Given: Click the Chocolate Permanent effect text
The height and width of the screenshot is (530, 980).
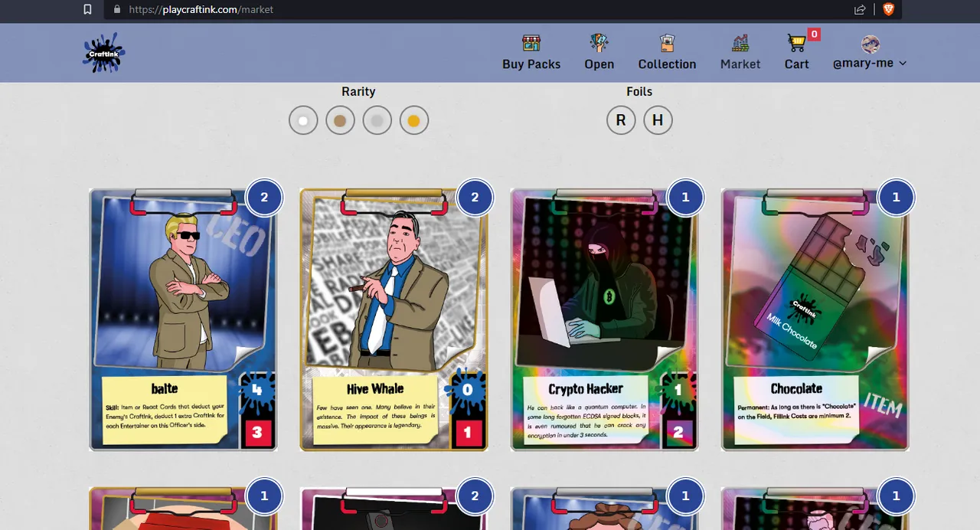Looking at the screenshot, I should pyautogui.click(x=796, y=411).
